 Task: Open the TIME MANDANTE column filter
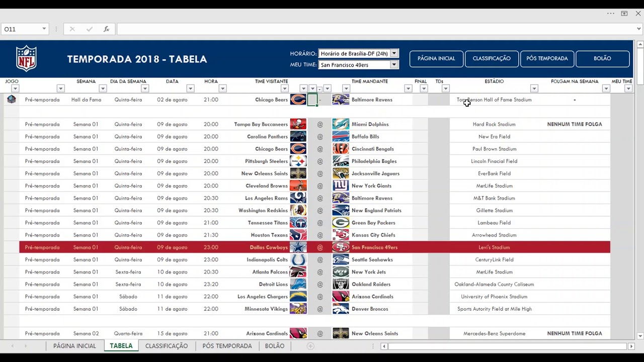tap(408, 88)
